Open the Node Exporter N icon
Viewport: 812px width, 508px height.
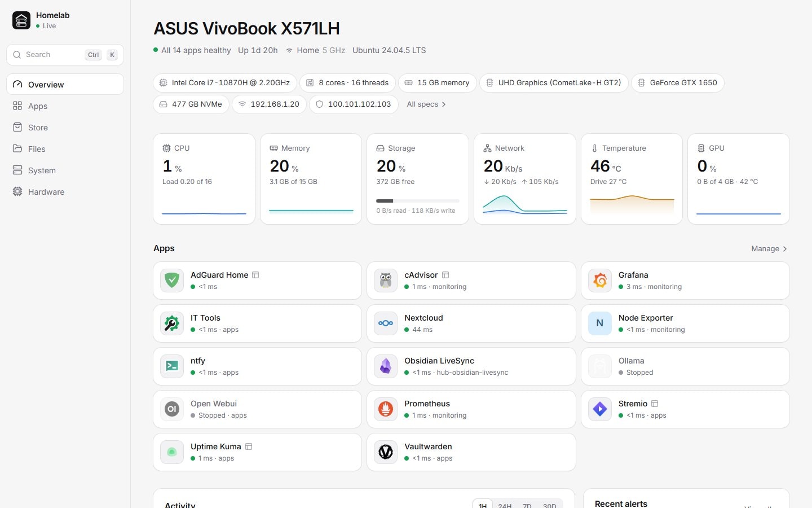click(x=600, y=323)
